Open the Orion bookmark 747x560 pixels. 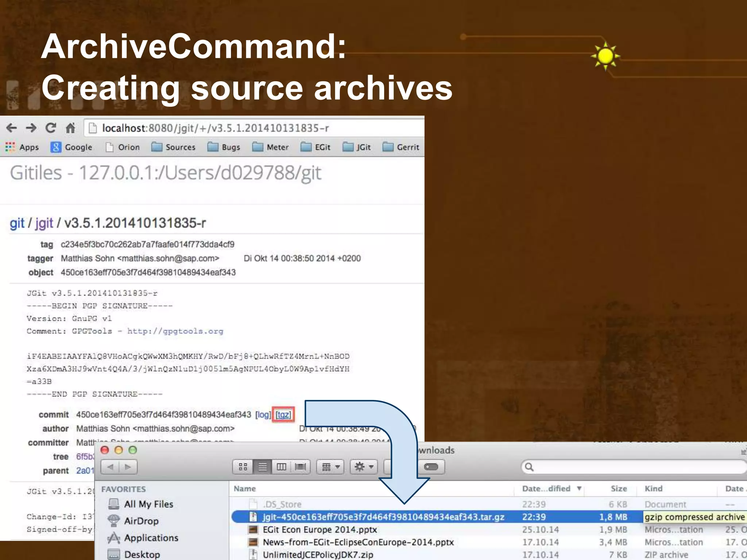(123, 147)
